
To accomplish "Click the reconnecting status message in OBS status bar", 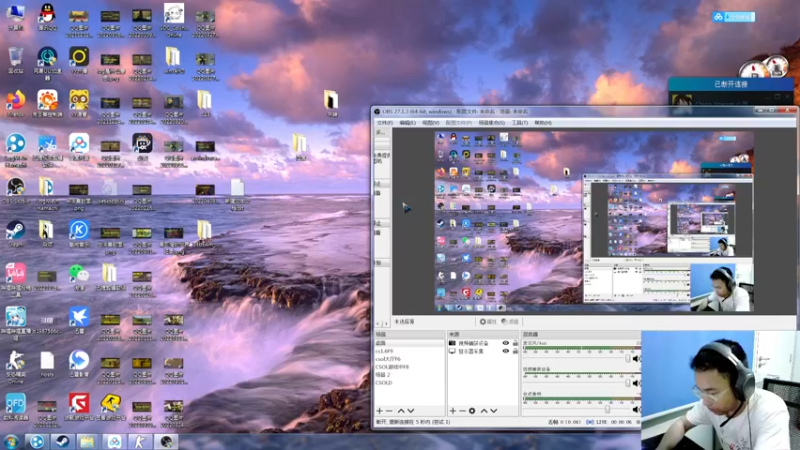I will click(x=413, y=422).
